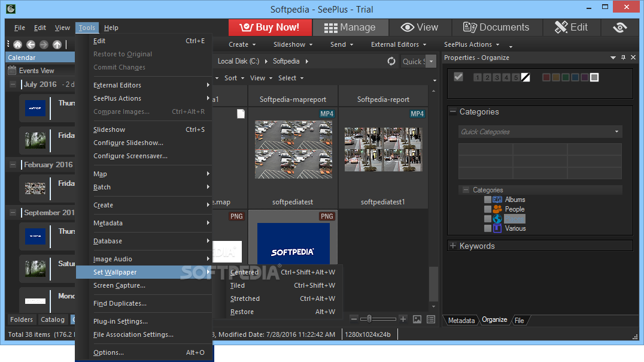Image resolution: width=644 pixels, height=362 pixels.
Task: Check the Various category checkbox
Action: point(488,228)
